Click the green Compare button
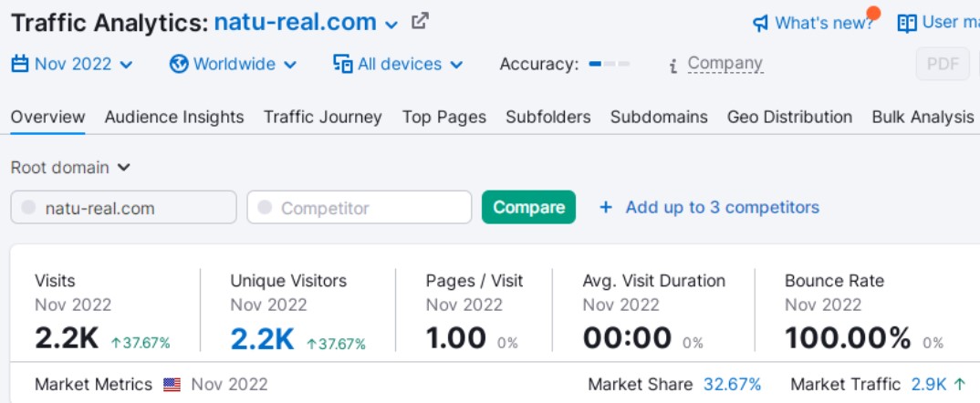Image resolution: width=980 pixels, height=403 pixels. pos(528,207)
